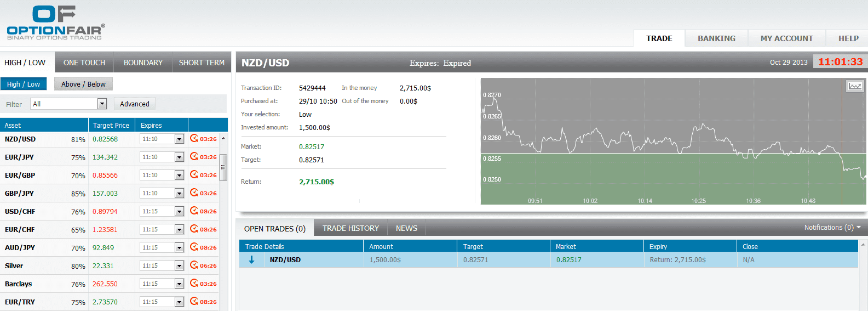Click the clock icon in Barclays row
The width and height of the screenshot is (868, 311).
194,283
